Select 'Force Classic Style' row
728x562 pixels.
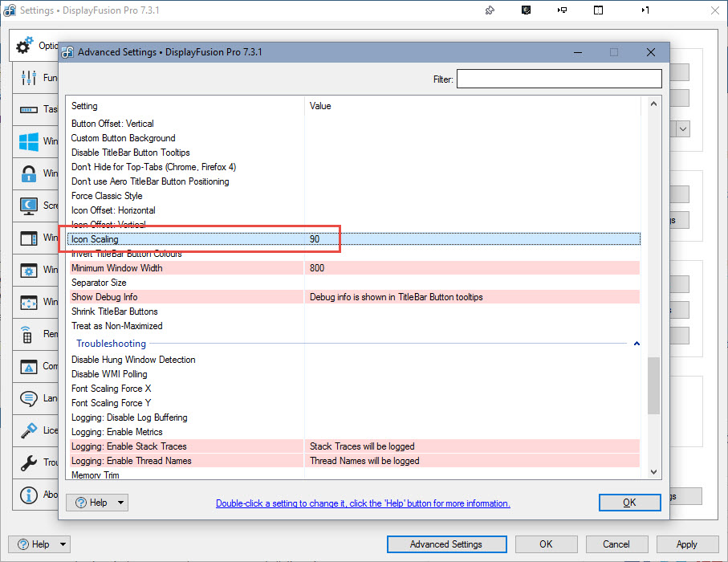[354, 196]
